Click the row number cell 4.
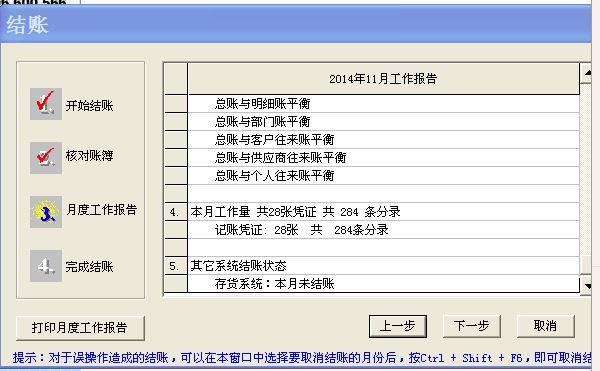 (x=176, y=212)
